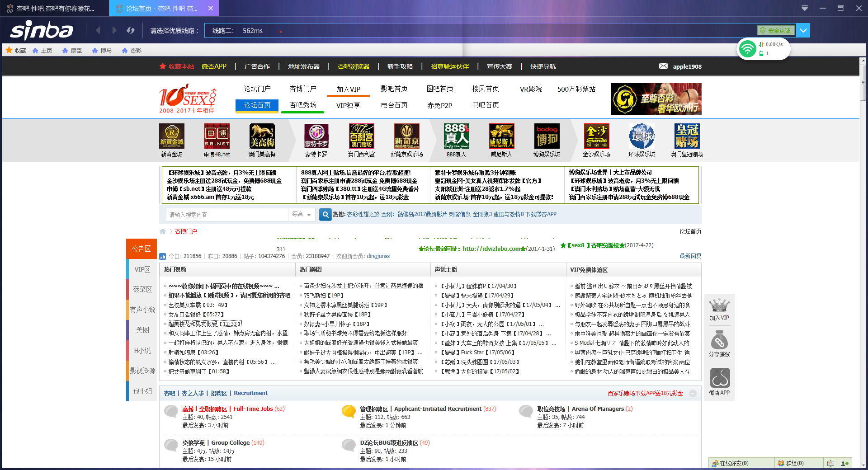Image resolution: width=868 pixels, height=470 pixels.
Task: Collapse the recruitment section with round button
Action: (693, 394)
